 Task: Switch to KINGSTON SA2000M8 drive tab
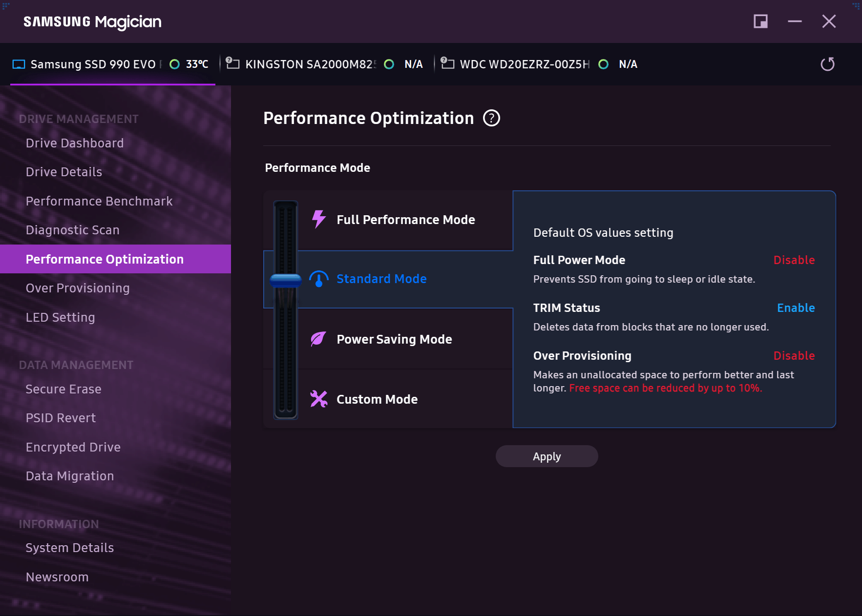311,64
